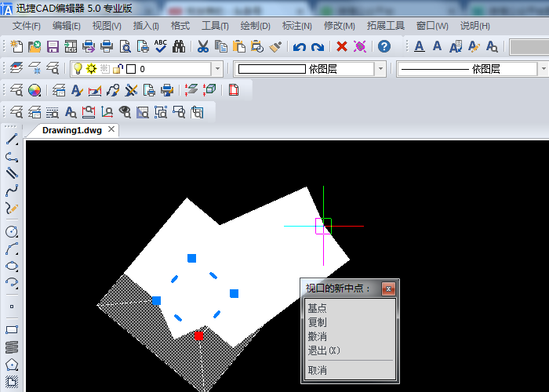The height and width of the screenshot is (392, 549).
Task: Open the color wheel icon
Action: (x=35, y=90)
